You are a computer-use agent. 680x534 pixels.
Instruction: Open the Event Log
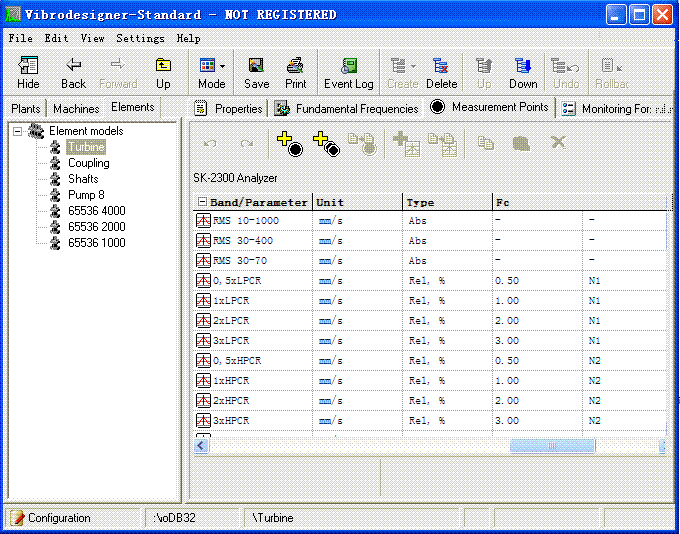(349, 72)
